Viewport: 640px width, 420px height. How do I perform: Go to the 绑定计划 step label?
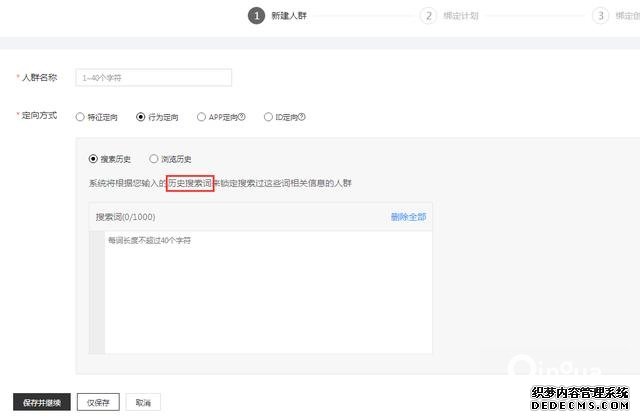tap(459, 15)
